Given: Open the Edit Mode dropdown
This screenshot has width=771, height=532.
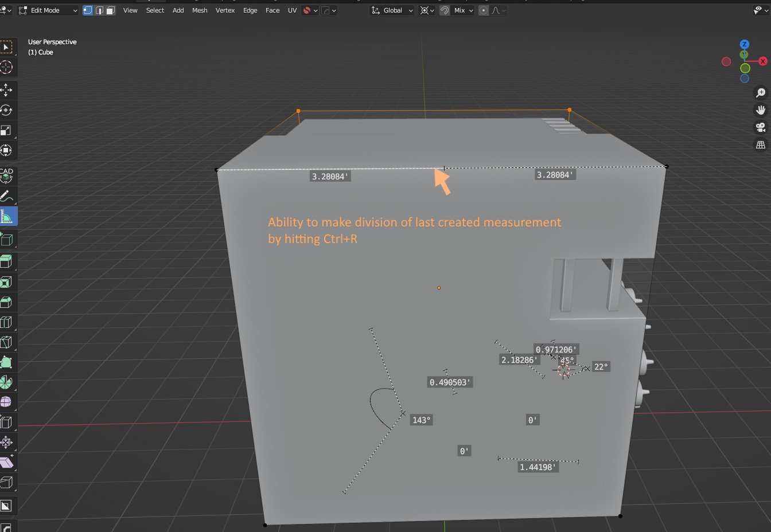Looking at the screenshot, I should coord(48,10).
